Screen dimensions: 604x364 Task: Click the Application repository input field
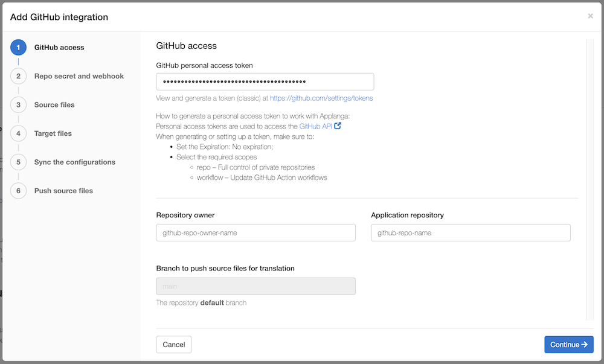tap(471, 232)
